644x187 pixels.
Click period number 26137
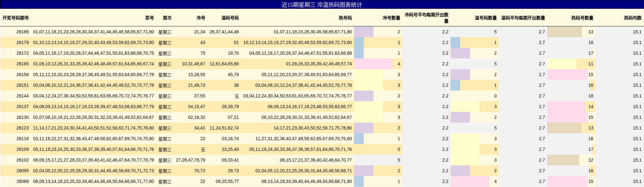[23, 107]
